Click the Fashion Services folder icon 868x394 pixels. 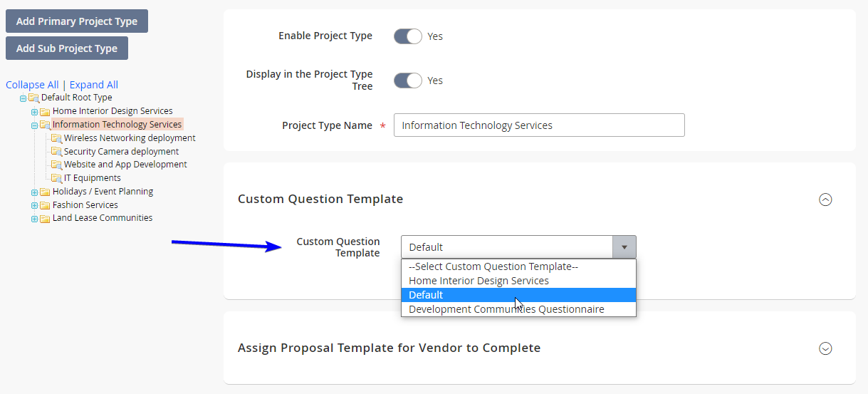pyautogui.click(x=45, y=205)
